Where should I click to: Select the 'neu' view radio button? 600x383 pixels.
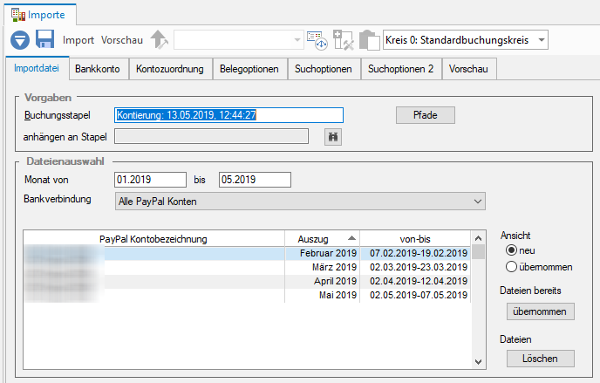pyautogui.click(x=511, y=251)
